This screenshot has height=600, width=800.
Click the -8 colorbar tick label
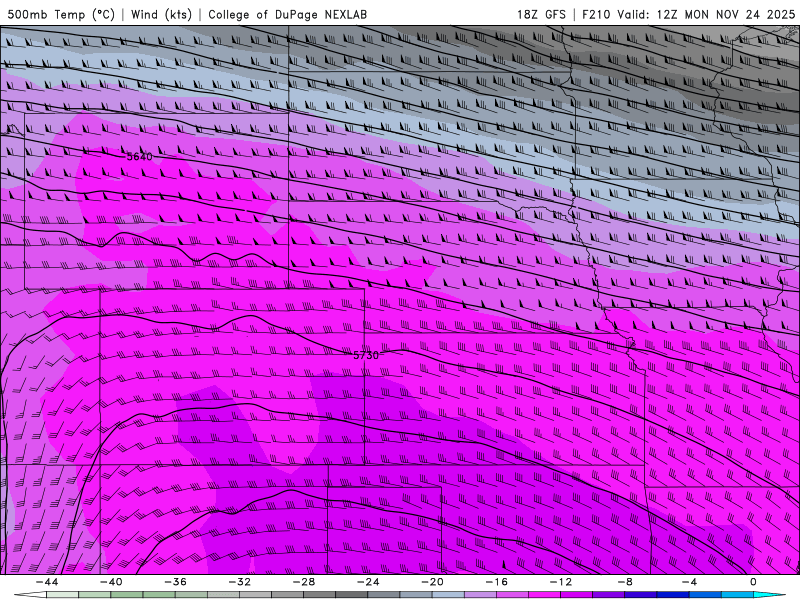point(625,582)
